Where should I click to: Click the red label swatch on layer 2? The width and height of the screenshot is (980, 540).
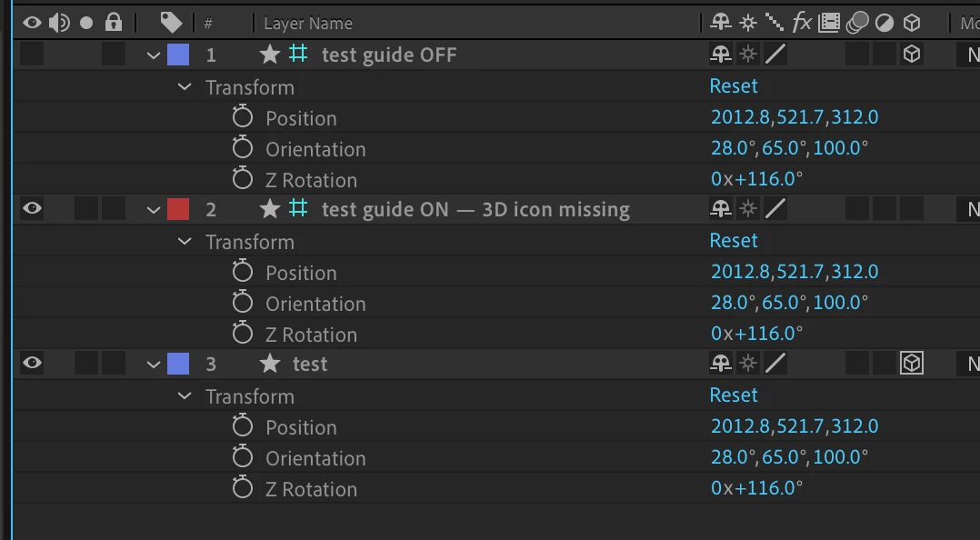178,209
